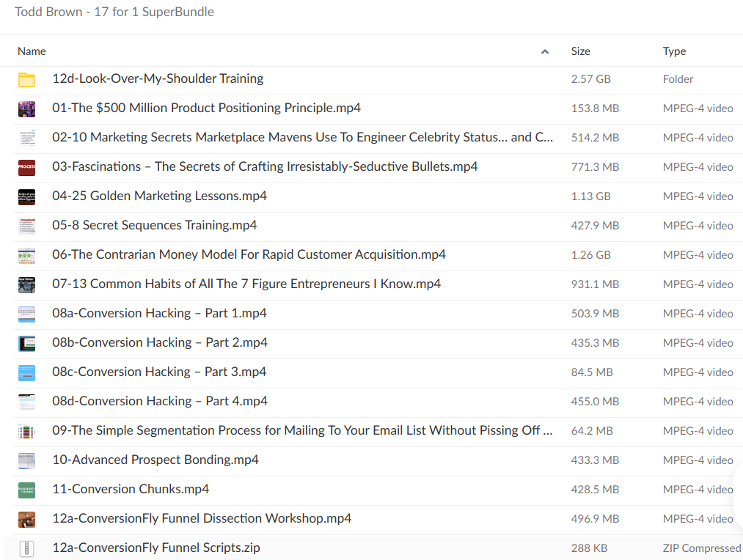Open 10-Advanced Prospect Bonding.mp4
The image size is (743, 560).
(155, 460)
